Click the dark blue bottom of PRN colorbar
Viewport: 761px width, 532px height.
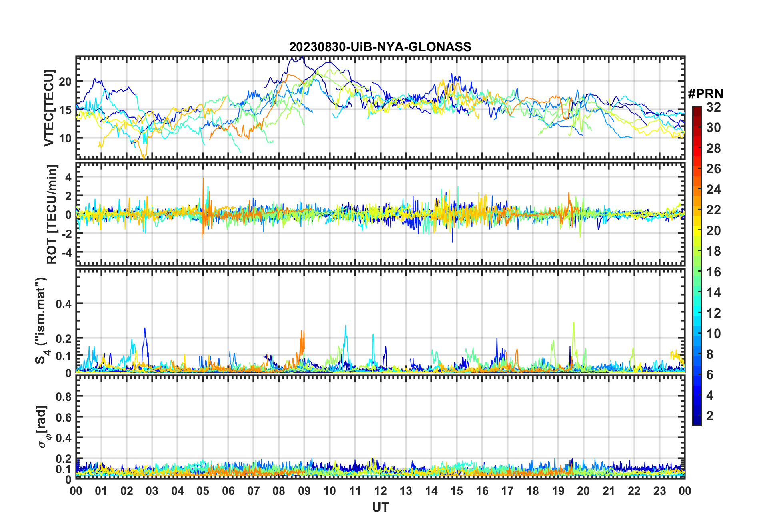point(697,420)
